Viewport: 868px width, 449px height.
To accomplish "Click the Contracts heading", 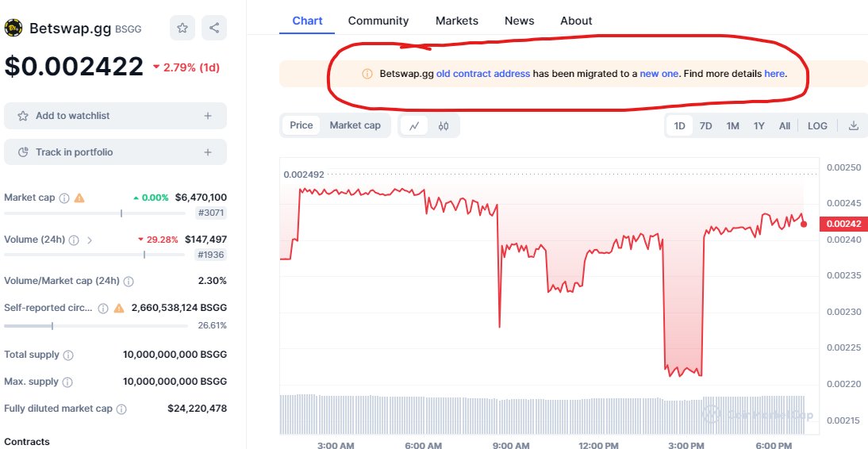I will (26, 442).
